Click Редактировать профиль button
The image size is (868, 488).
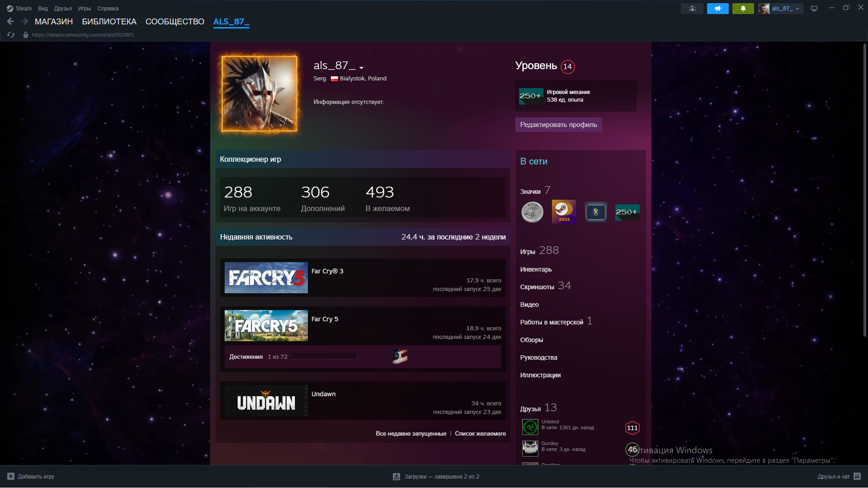[558, 125]
